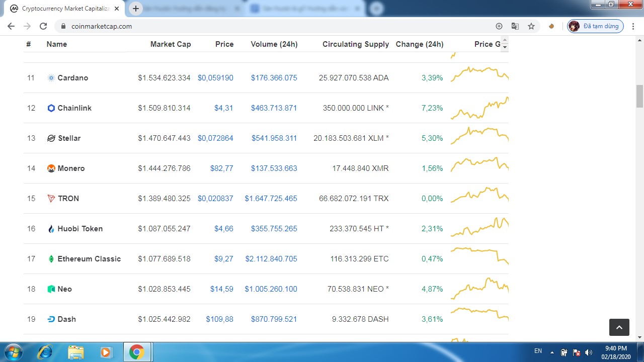Switch to the third blurred browser tab

coord(305,9)
